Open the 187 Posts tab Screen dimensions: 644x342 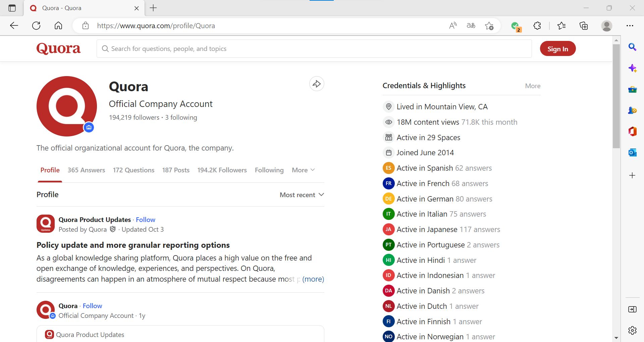tap(176, 170)
